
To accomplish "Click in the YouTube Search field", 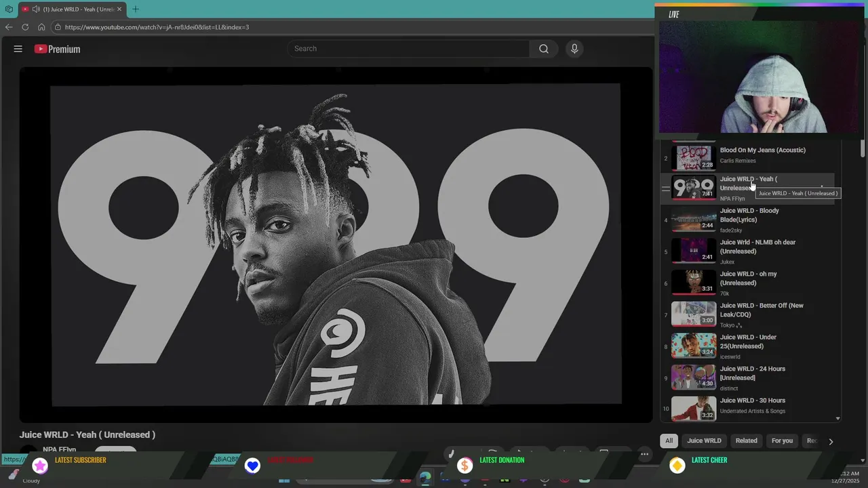I will coord(408,49).
